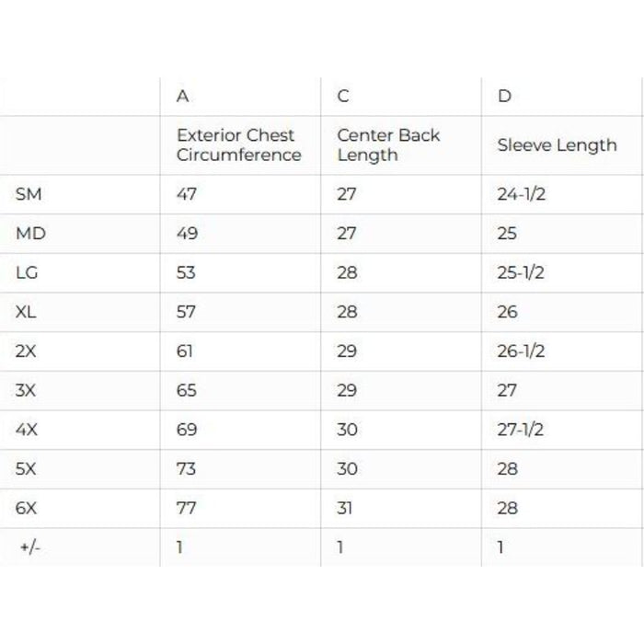Click the Exterior Chest Circumference column header
This screenshot has width=644, height=644.
click(238, 145)
